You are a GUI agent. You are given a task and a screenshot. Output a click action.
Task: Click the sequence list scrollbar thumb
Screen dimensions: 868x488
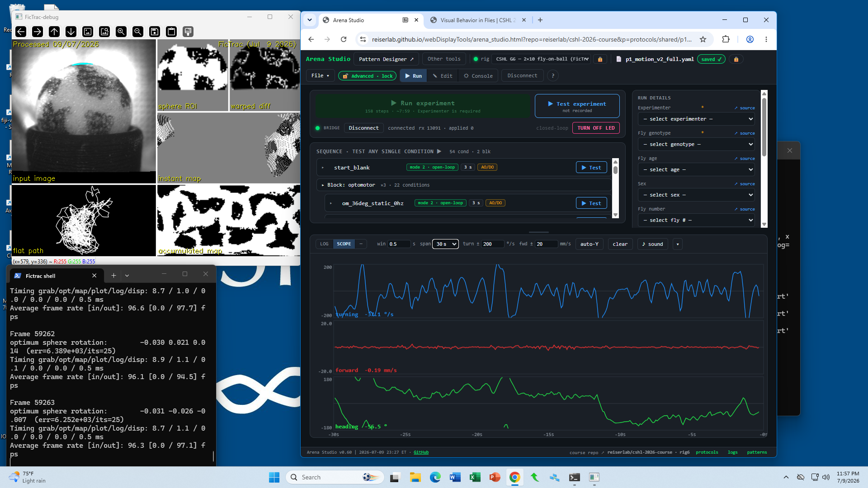[615, 170]
